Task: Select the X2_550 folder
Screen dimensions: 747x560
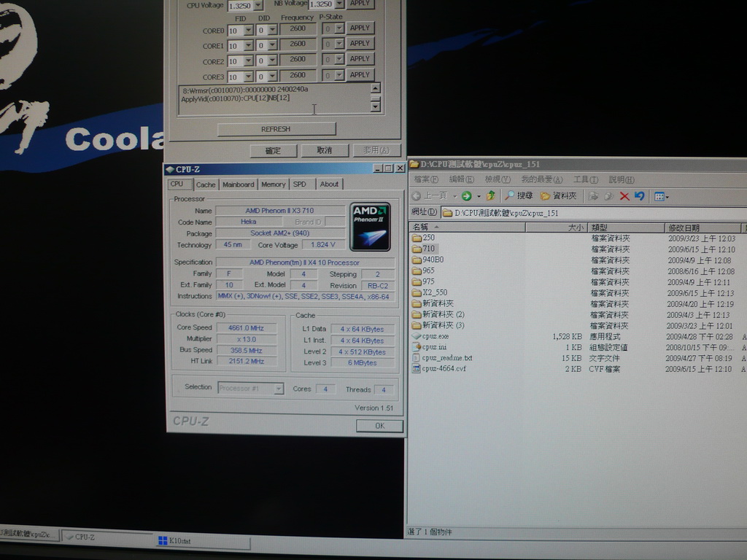Action: click(x=429, y=292)
